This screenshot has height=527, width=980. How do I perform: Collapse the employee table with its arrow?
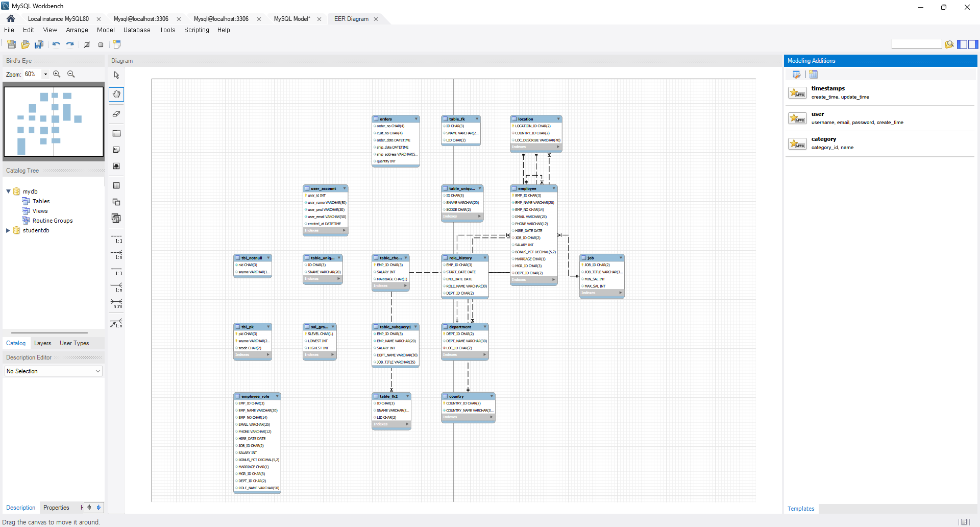554,188
